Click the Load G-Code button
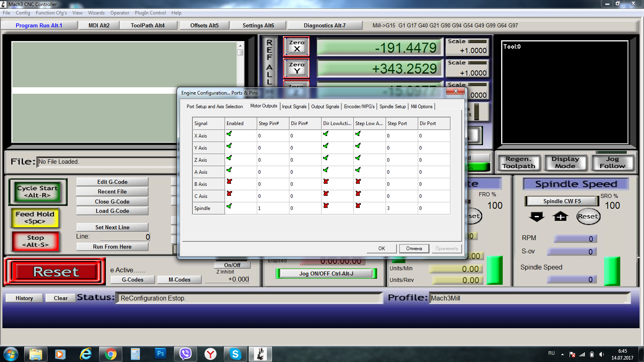Image resolution: width=644 pixels, height=362 pixels. click(x=112, y=211)
